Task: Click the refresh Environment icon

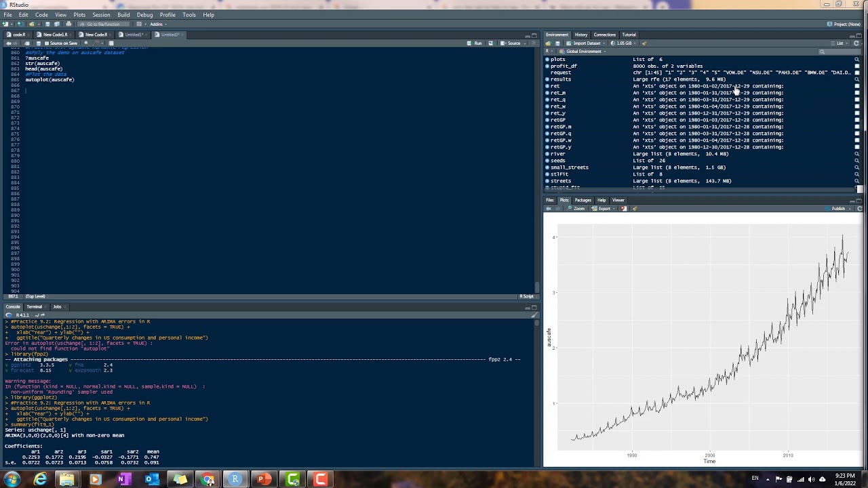Action: (856, 43)
